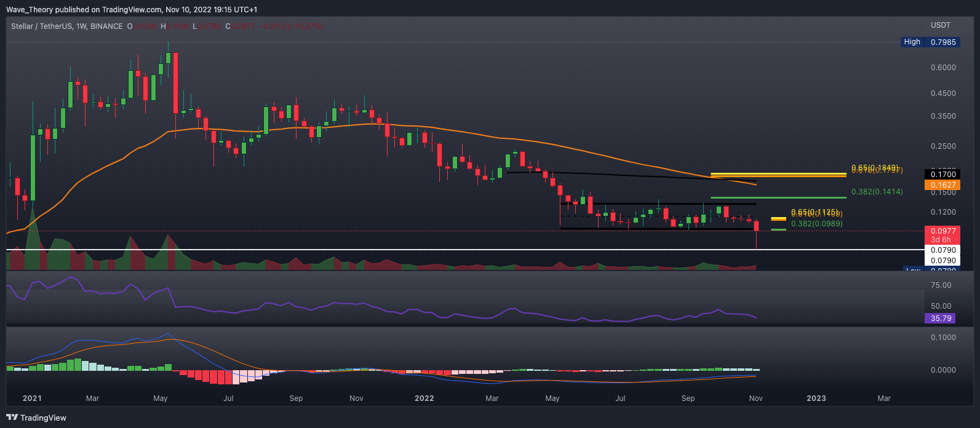Image resolution: width=980 pixels, height=428 pixels.
Task: Click the purple RSI value 35.79 label
Action: pos(942,319)
